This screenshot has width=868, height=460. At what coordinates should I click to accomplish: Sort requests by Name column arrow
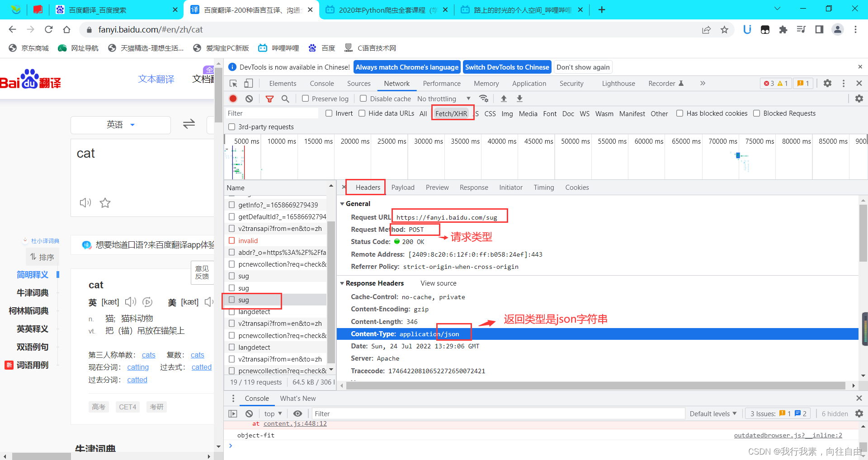(x=331, y=186)
